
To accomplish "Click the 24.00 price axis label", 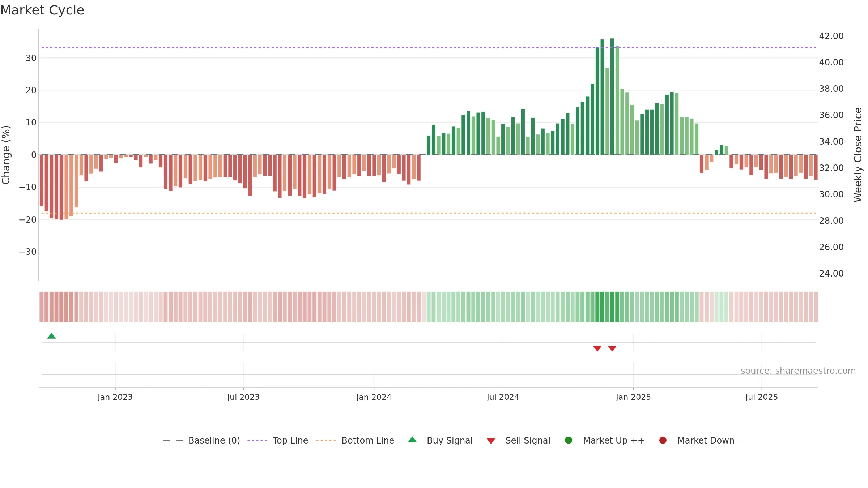I will 831,274.
